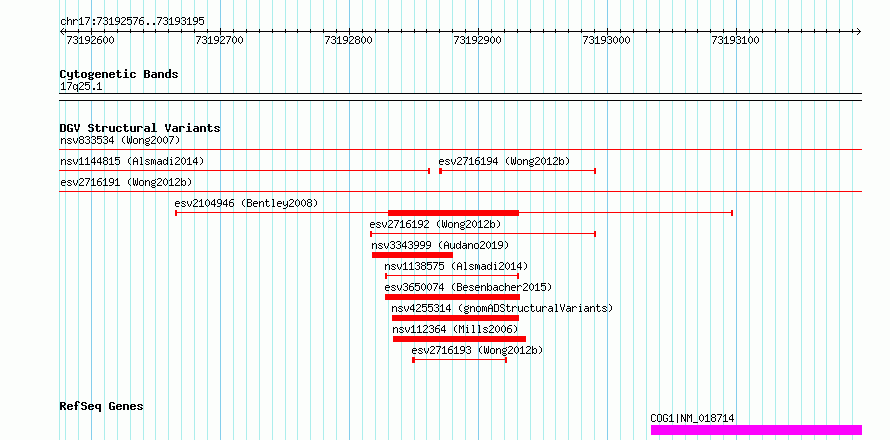Click the thick red bar of esv2104946
Screen dimensions: 890x440
[454, 213]
